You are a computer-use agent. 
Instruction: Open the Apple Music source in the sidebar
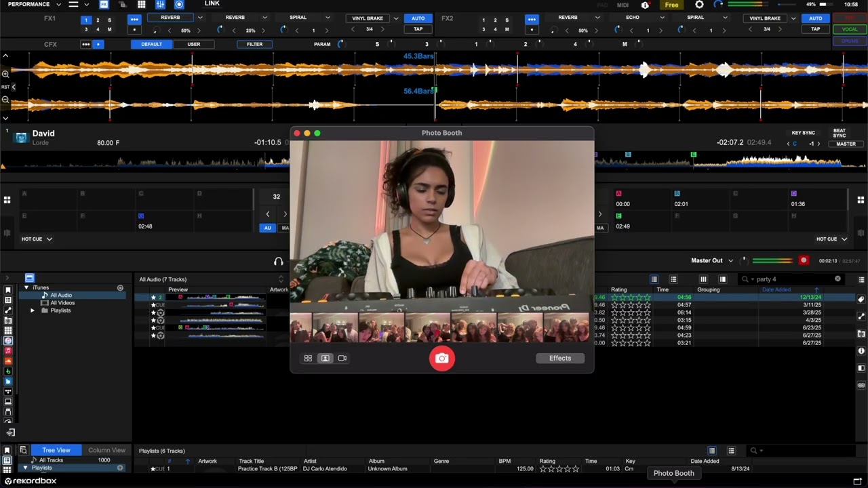pos(8,350)
